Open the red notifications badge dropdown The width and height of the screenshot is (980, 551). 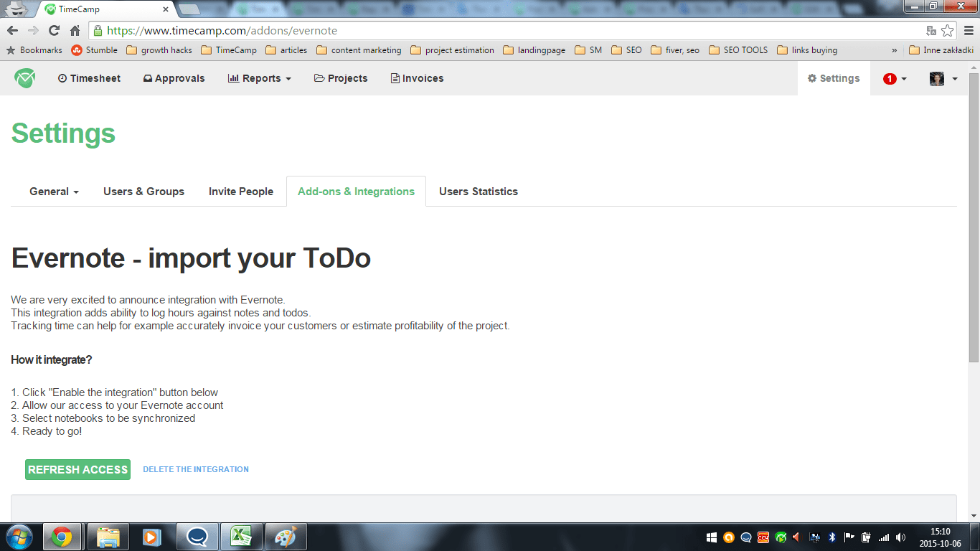(x=895, y=79)
